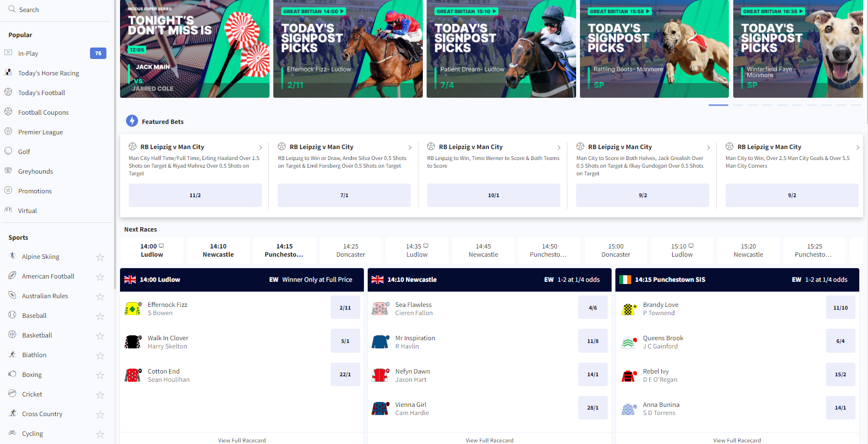
Task: Open the In-Play icon in sidebar
Action: (8, 53)
